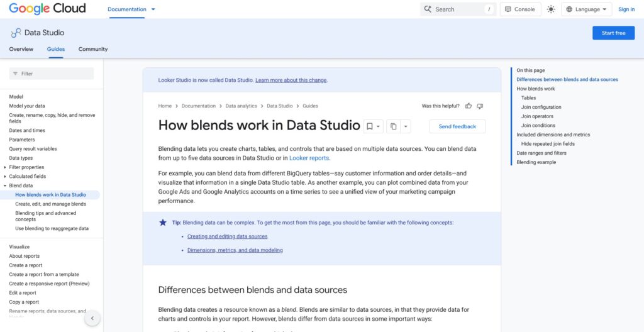This screenshot has height=332, width=644.
Task: Open the Language dropdown
Action: point(587,9)
